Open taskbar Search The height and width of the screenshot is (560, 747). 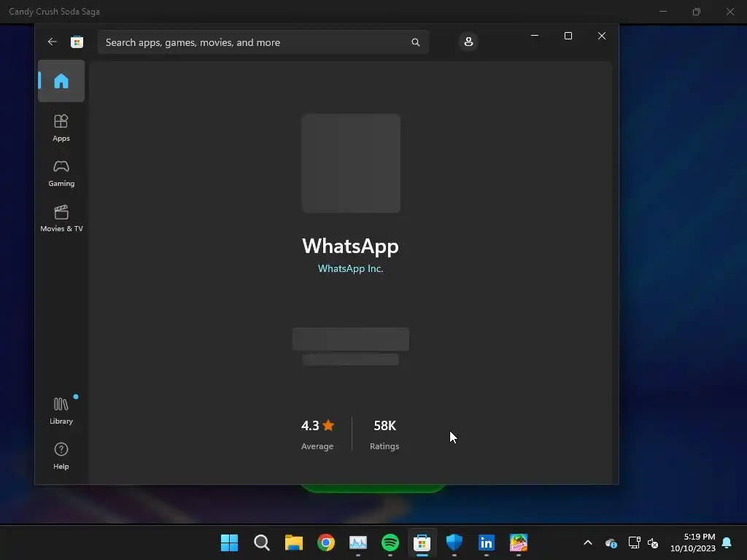point(262,542)
